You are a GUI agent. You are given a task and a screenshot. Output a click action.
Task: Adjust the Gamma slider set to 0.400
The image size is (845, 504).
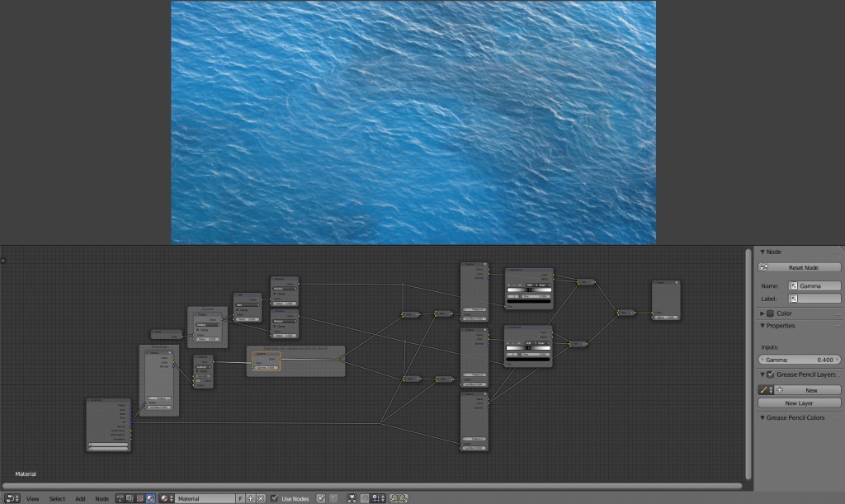799,358
